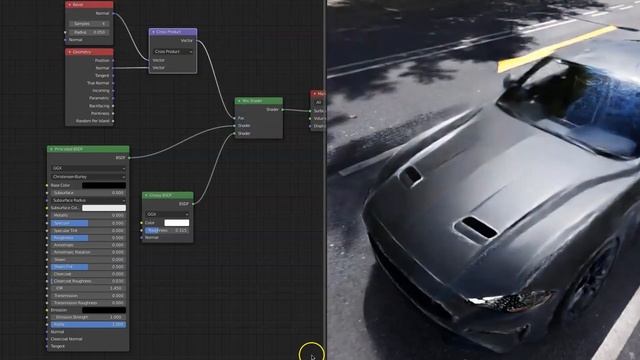Click the Cross Product Vector output socket

coord(197,41)
